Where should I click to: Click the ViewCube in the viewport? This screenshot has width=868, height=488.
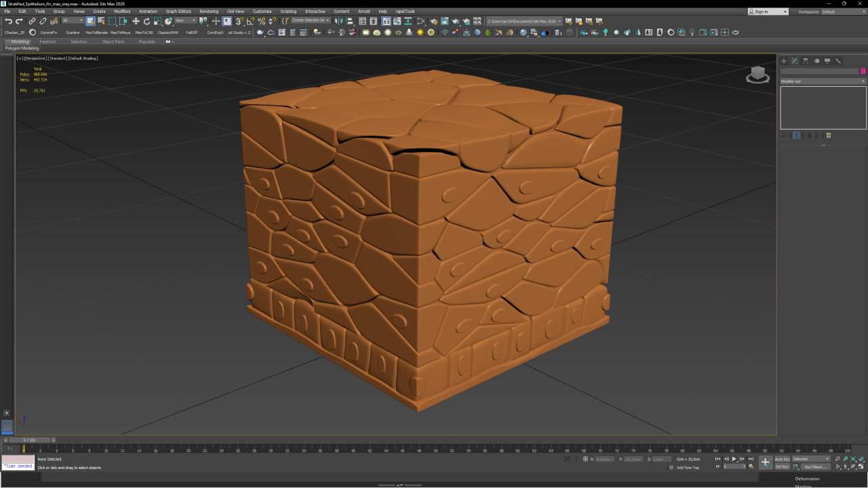757,74
